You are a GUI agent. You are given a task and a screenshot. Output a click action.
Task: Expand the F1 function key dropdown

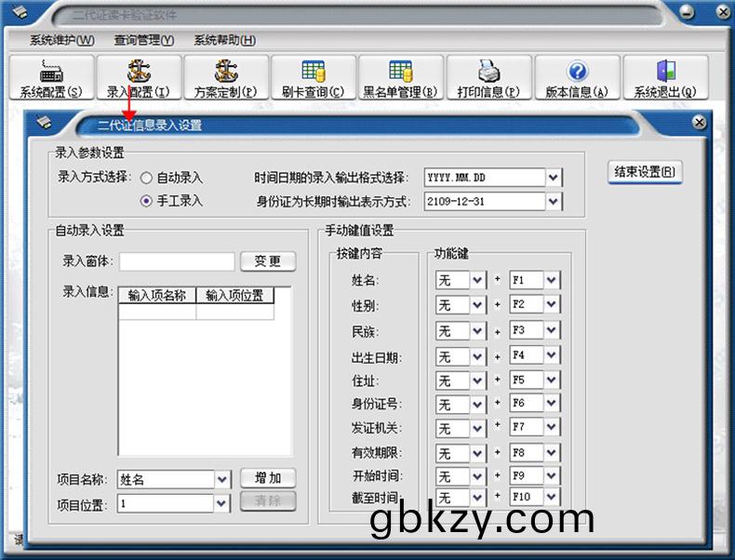tap(551, 280)
